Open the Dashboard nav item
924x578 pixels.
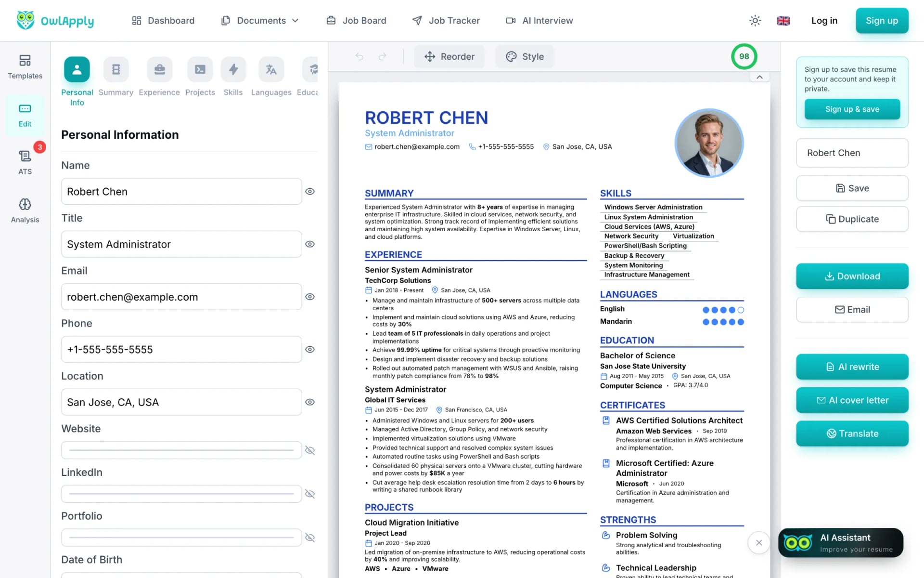pos(164,21)
